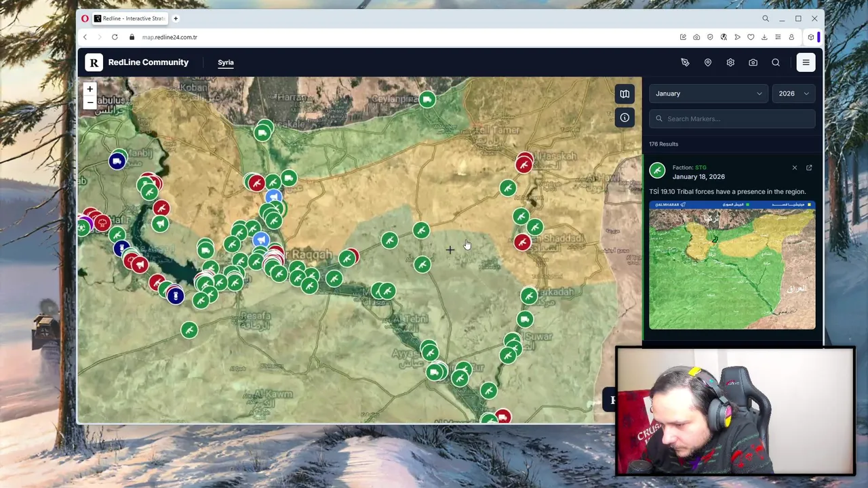The width and height of the screenshot is (868, 488).
Task: Open the hamburger menu button
Action: 806,62
